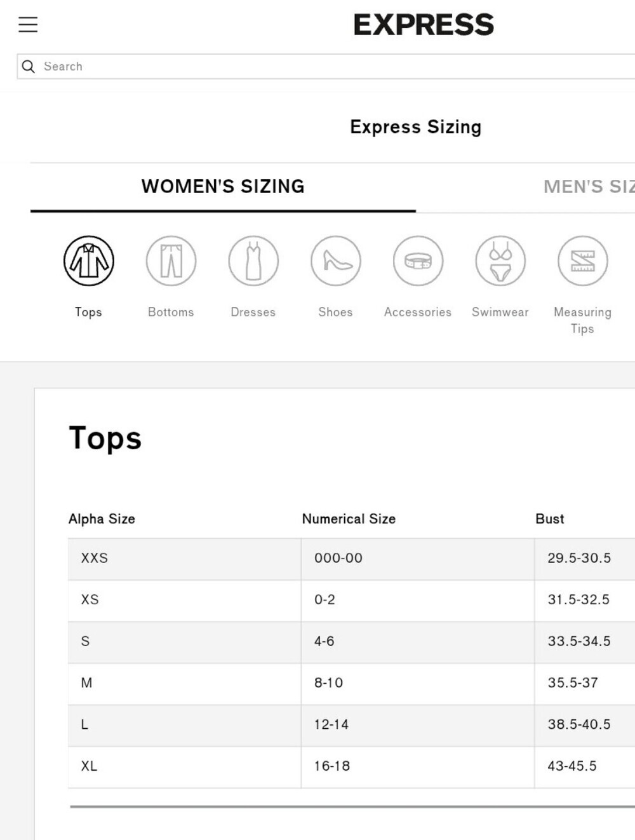Select the Tops shirt icon

coord(89,261)
